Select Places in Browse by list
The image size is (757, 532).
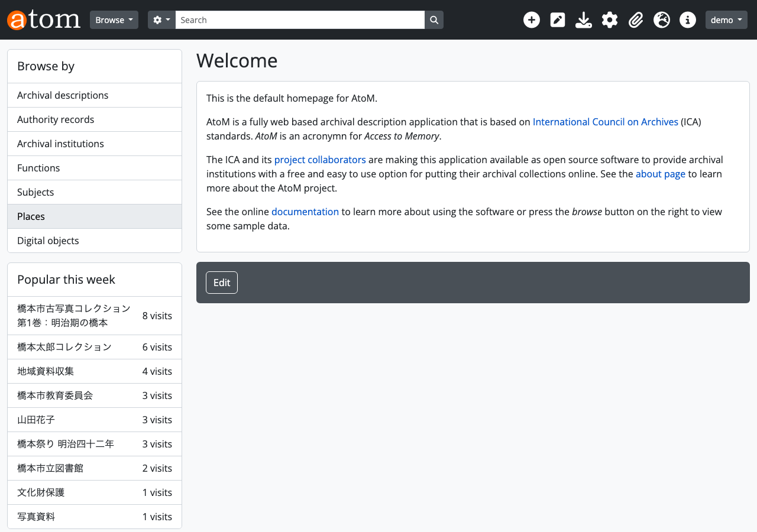tap(95, 216)
